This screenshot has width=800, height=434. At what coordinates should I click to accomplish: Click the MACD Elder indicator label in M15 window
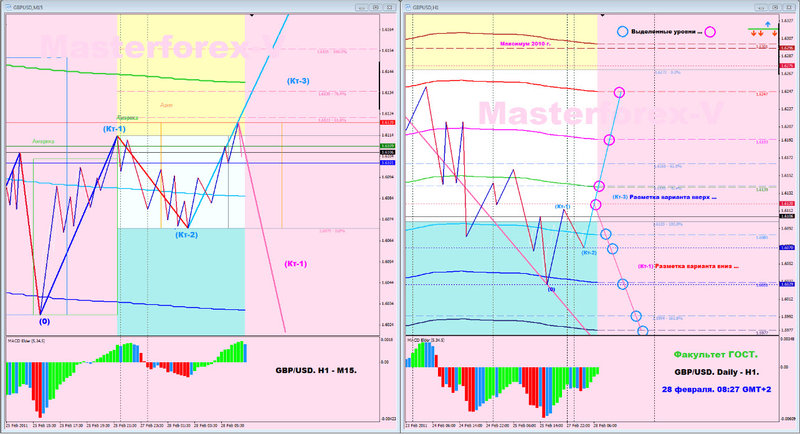point(26,340)
